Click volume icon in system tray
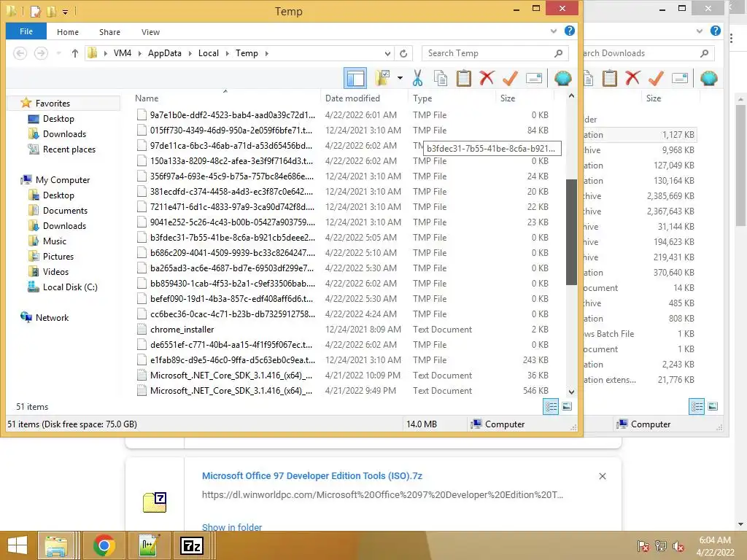Image resolution: width=747 pixels, height=560 pixels. tap(678, 546)
